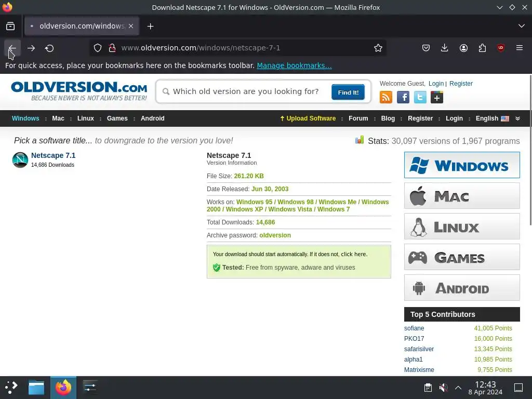This screenshot has height=399, width=532.
Task: Click the page vertical scrollbar
Action: pyautogui.click(x=530, y=149)
